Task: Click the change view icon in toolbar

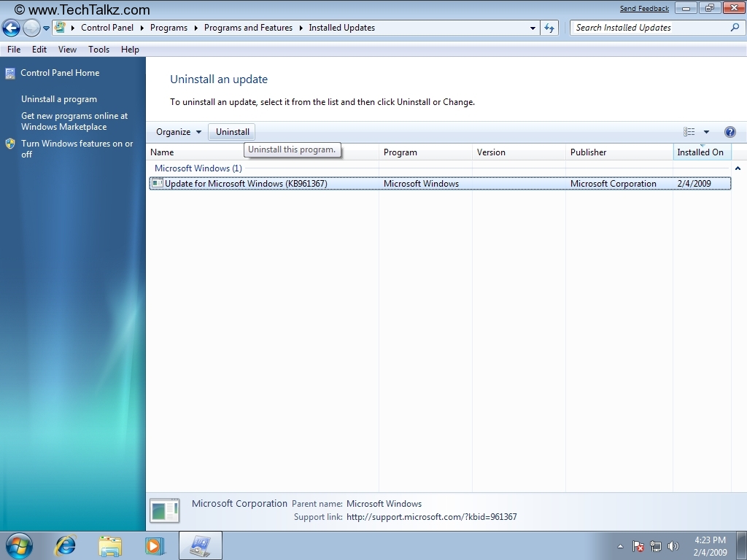Action: [x=689, y=132]
